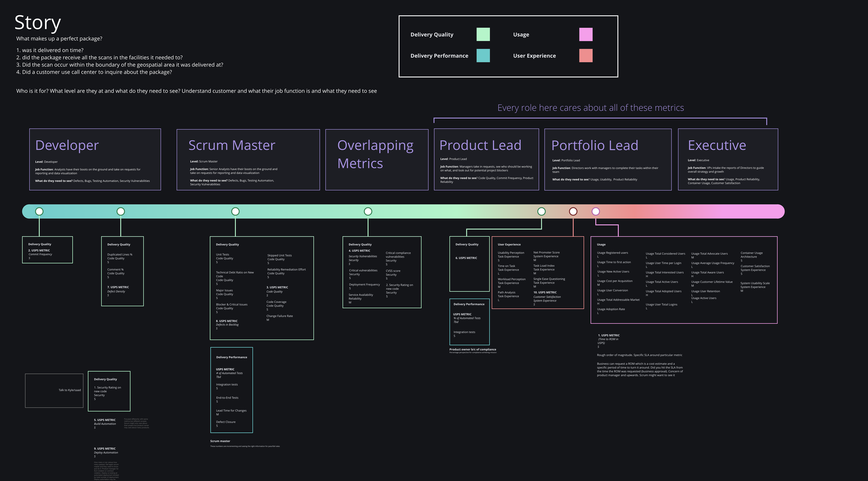This screenshot has width=868, height=481.
Task: Click the Talk to Kyle/saad note box
Action: (x=54, y=390)
